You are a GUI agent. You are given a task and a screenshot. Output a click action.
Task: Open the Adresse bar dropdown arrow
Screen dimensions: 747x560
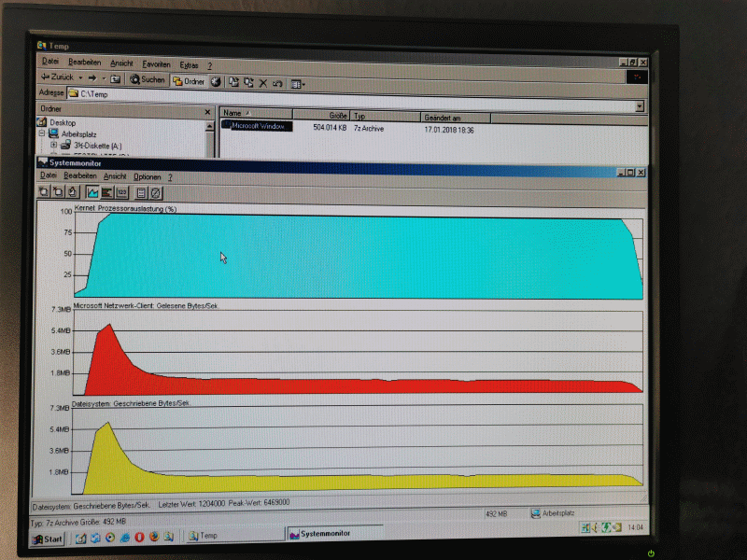(x=639, y=106)
